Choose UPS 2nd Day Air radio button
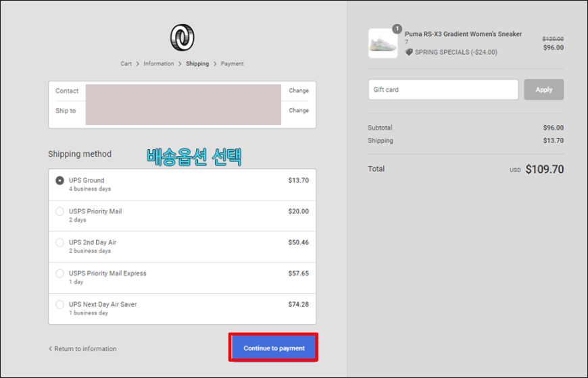Screen dimensions: 588x378 coord(59,242)
